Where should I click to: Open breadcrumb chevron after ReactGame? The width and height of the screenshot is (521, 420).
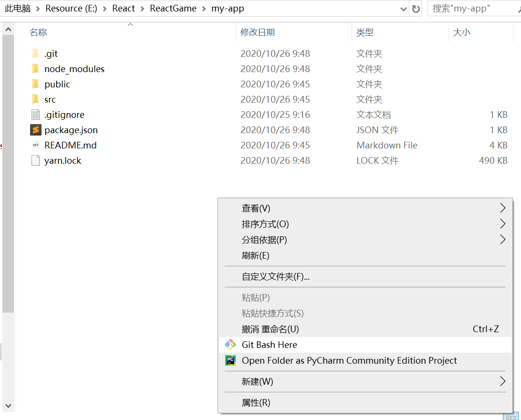[204, 9]
